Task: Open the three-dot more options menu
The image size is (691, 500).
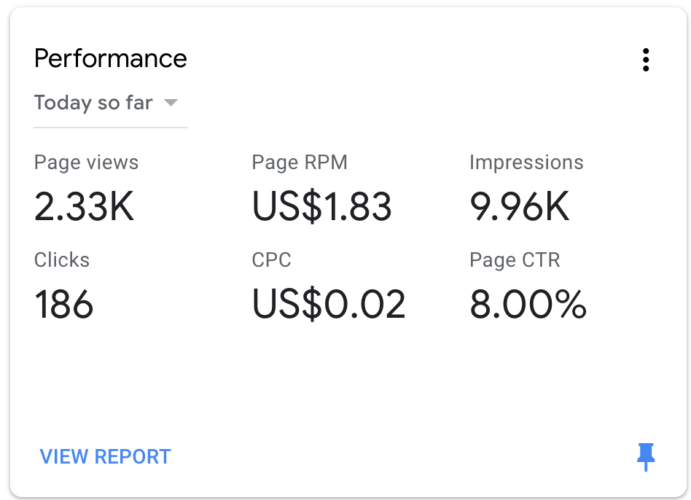Action: [x=646, y=59]
